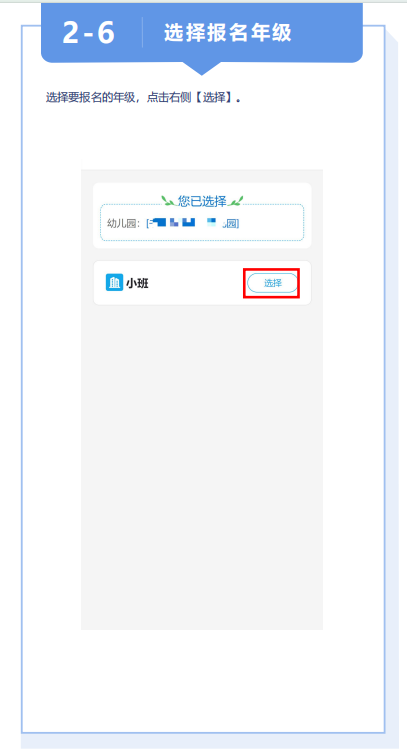Click the instruction text about 点击右侧【选择】
The image size is (407, 749).
(143, 98)
